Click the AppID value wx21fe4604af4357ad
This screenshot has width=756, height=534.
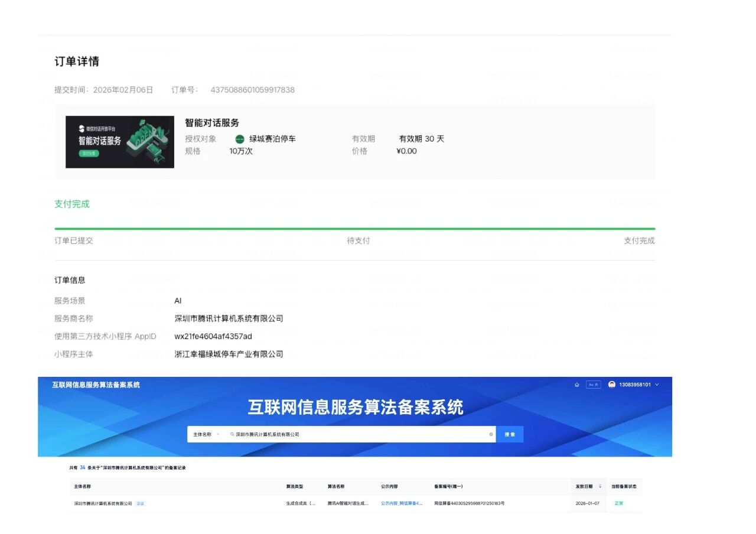(213, 336)
